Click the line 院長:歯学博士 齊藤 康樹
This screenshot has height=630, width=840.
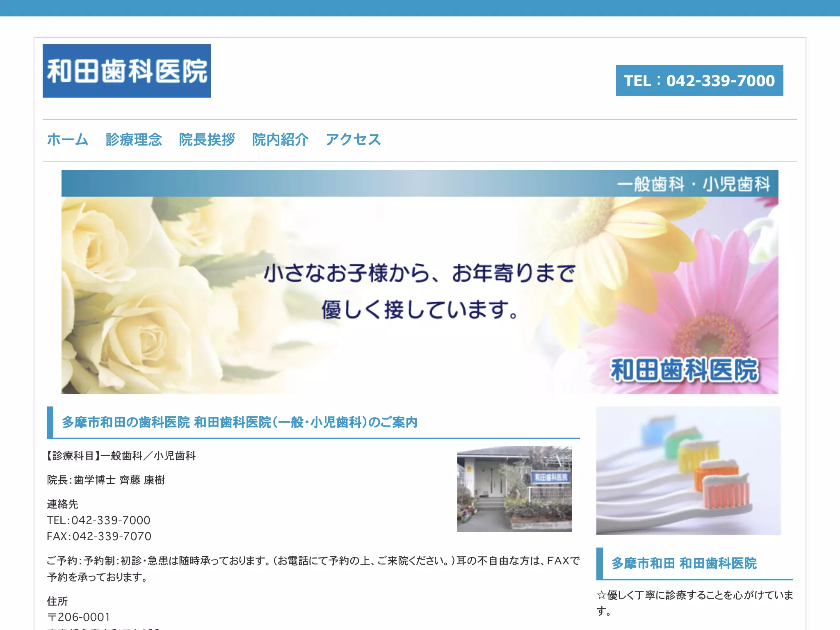click(106, 480)
